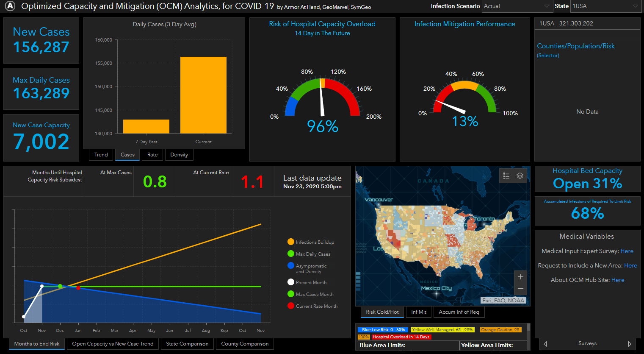Image resolution: width=644 pixels, height=354 pixels.
Task: Open the State Comparison tab
Action: [187, 344]
